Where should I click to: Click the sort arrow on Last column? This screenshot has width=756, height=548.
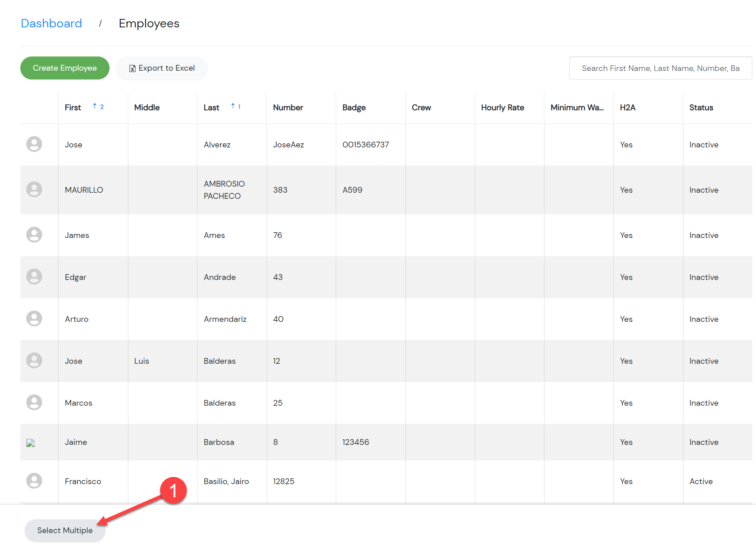point(233,106)
